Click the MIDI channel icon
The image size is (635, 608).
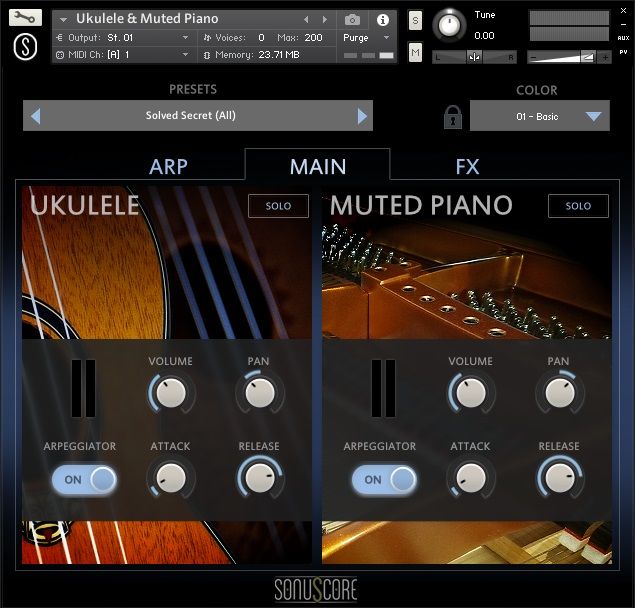click(x=60, y=55)
